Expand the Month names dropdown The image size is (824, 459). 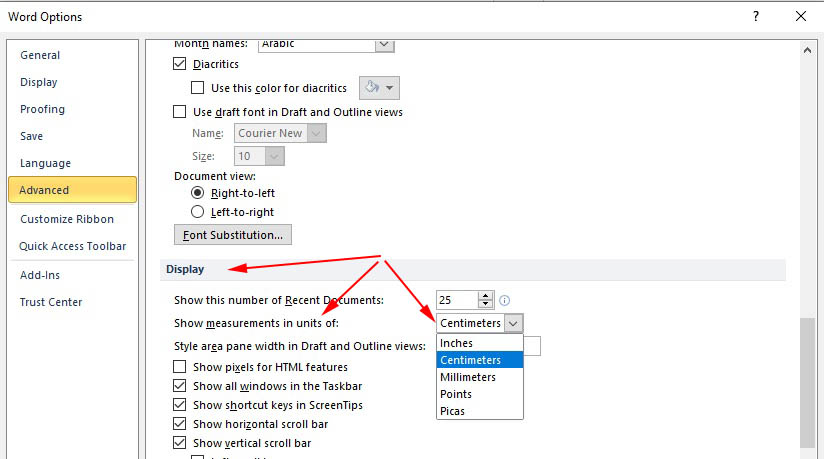[384, 44]
